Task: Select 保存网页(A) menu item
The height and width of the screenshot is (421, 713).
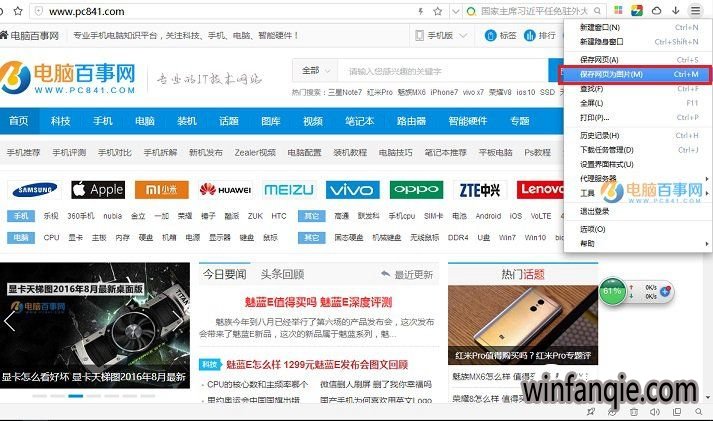Action: [637, 60]
